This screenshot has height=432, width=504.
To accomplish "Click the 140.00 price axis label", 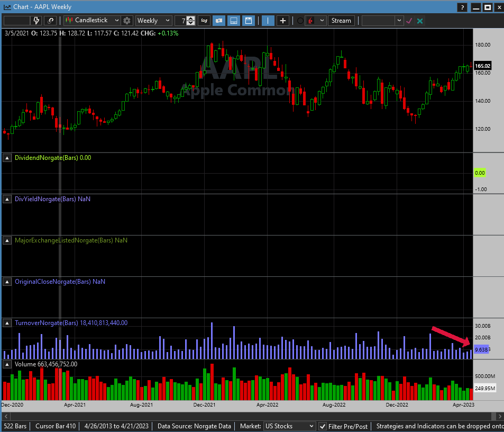I will coord(483,101).
